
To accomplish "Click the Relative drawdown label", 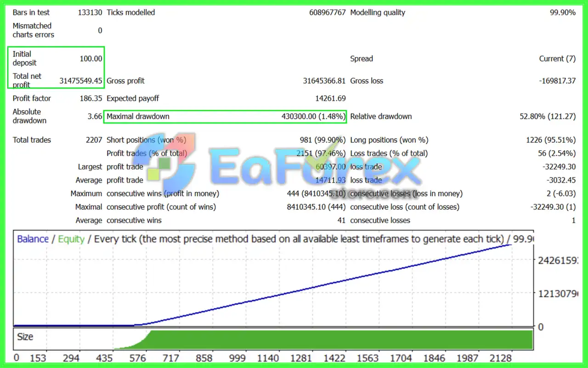I will pyautogui.click(x=381, y=117).
